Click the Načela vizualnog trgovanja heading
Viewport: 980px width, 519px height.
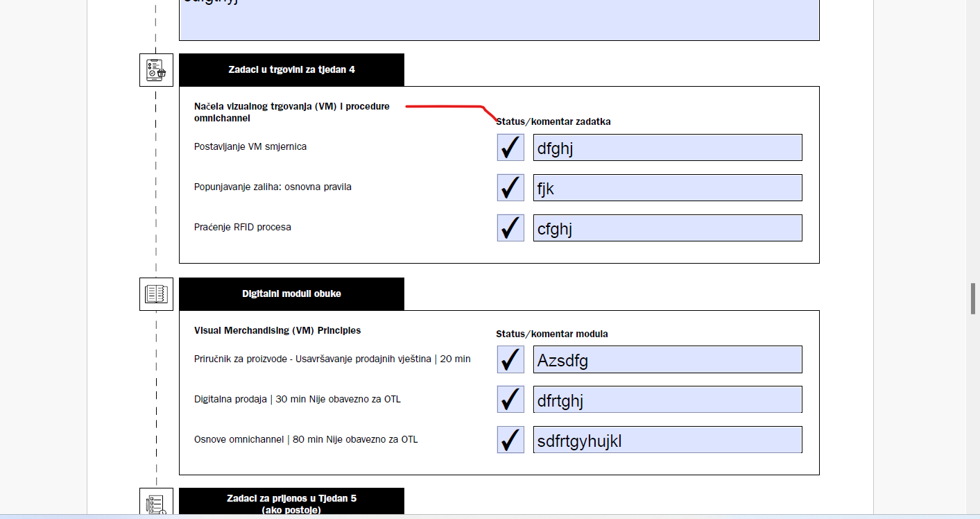[292, 112]
